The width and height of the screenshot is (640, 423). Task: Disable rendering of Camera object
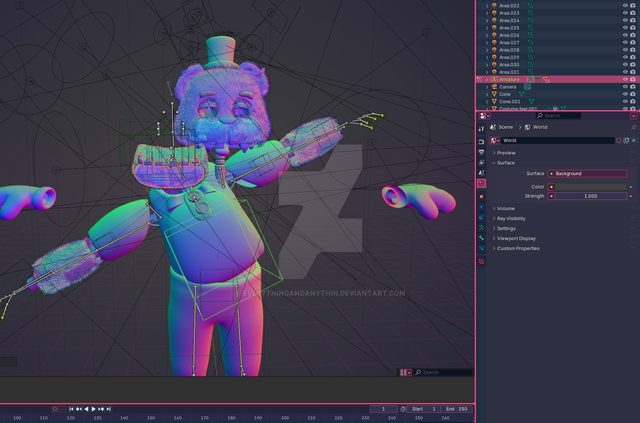point(634,87)
